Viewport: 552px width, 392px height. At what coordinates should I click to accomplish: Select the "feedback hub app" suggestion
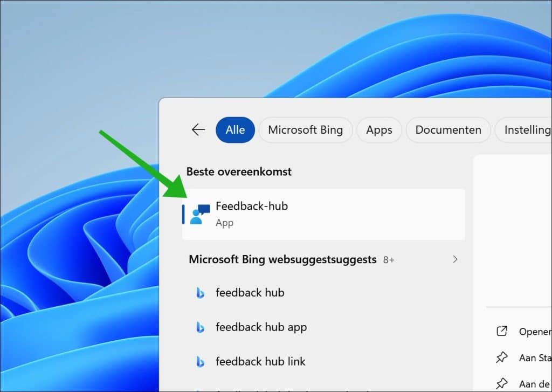pyautogui.click(x=261, y=327)
